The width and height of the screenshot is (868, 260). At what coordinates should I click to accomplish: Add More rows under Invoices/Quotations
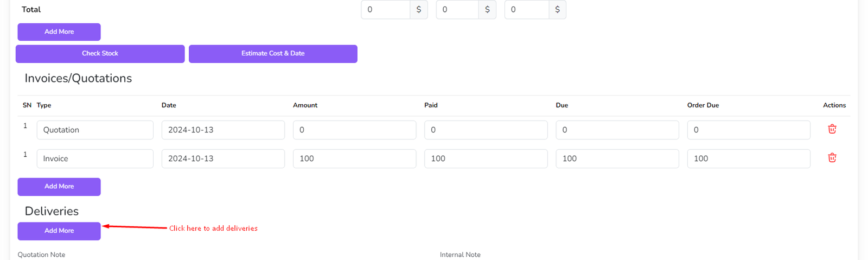click(x=59, y=187)
